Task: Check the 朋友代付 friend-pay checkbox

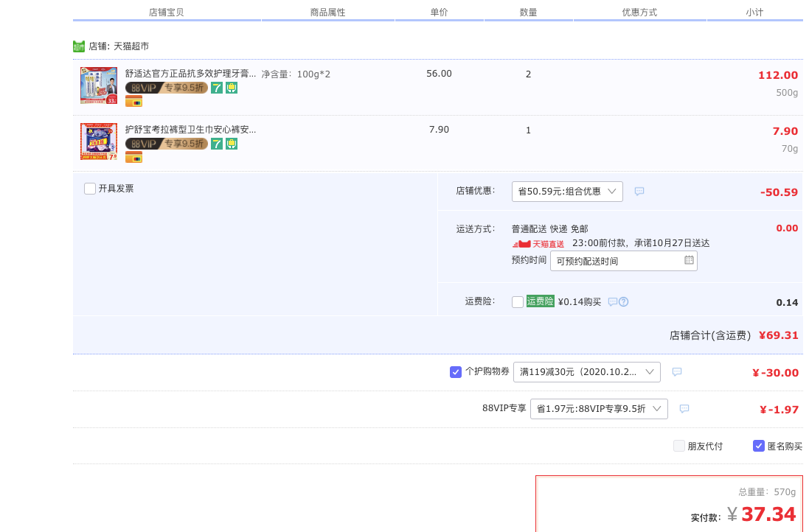Action: 679,446
